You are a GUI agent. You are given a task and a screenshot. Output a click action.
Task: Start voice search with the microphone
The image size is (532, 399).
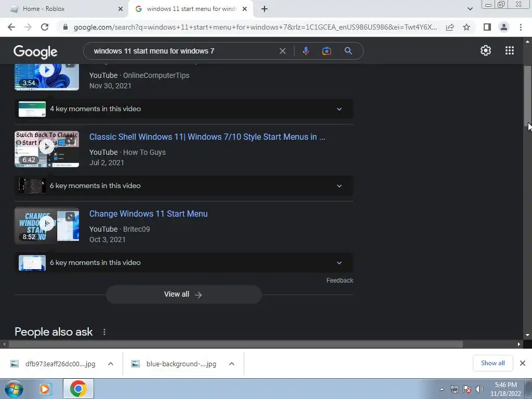click(x=305, y=51)
